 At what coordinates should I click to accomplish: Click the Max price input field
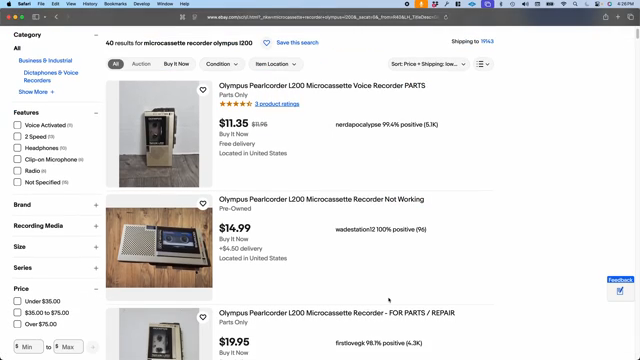coord(69,347)
